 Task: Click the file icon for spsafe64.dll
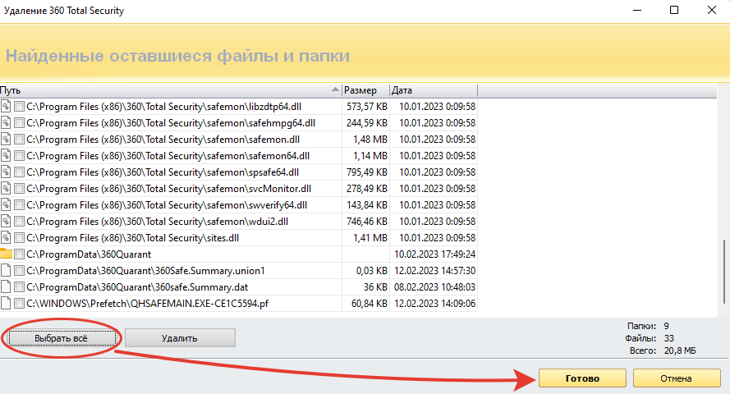coord(6,172)
